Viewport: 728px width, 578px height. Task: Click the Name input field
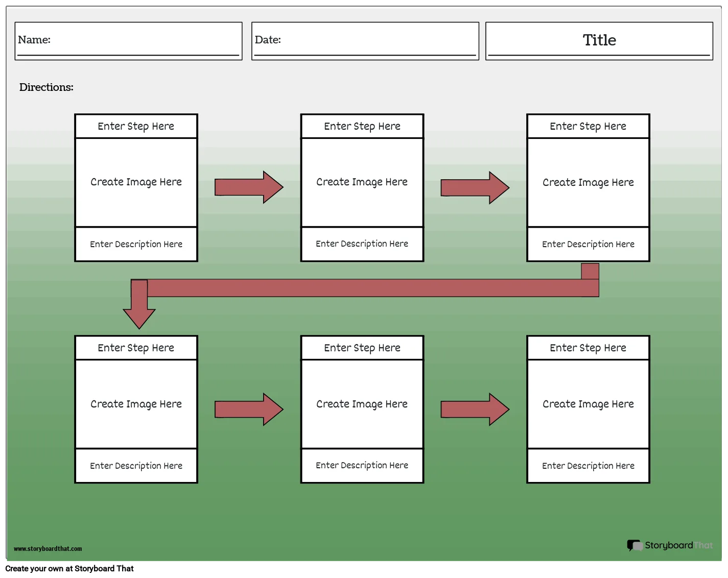click(x=128, y=41)
